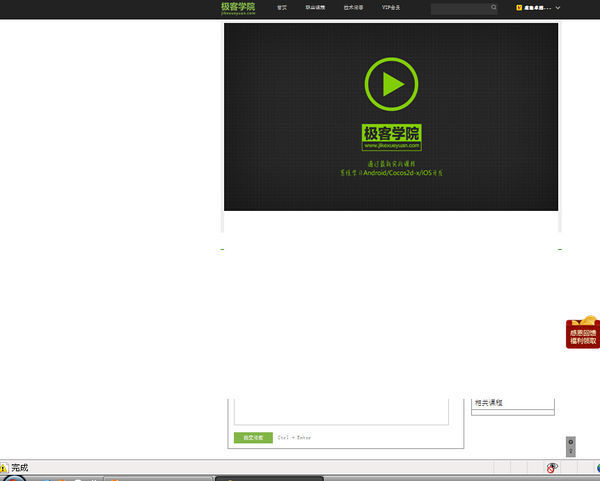This screenshot has width=600, height=481.
Task: Submit the comment with the green button
Action: coord(253,437)
